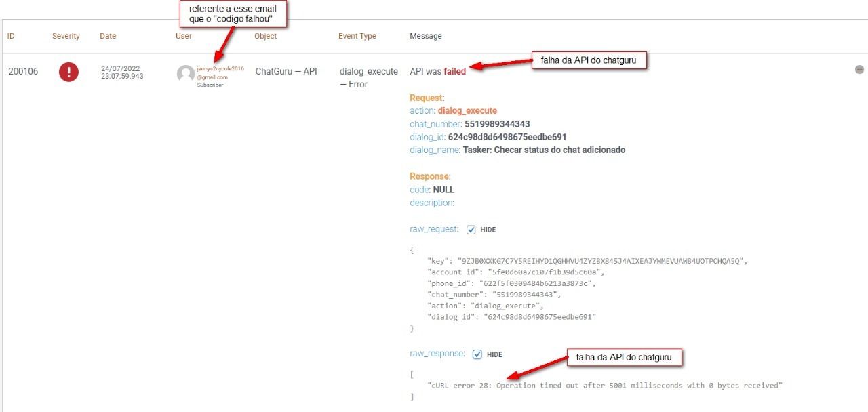Click the gray user avatar icon
The image size is (868, 412).
coord(185,74)
